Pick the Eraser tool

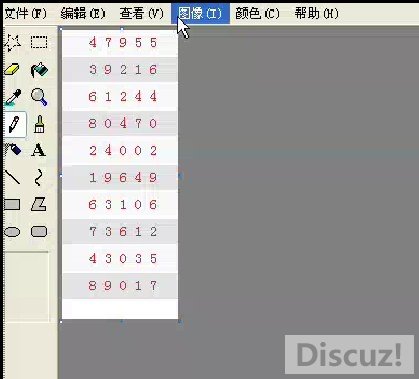click(x=13, y=70)
